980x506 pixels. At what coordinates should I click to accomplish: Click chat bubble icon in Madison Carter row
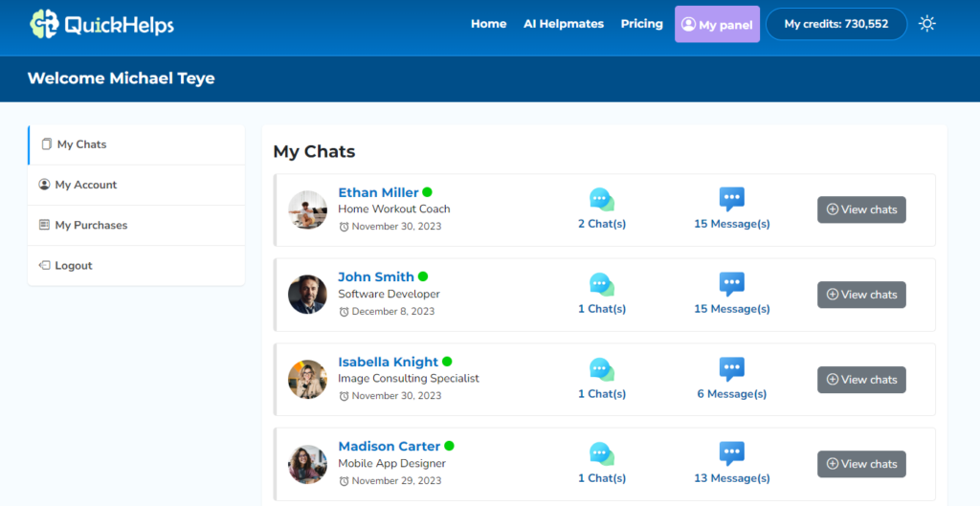click(x=602, y=453)
